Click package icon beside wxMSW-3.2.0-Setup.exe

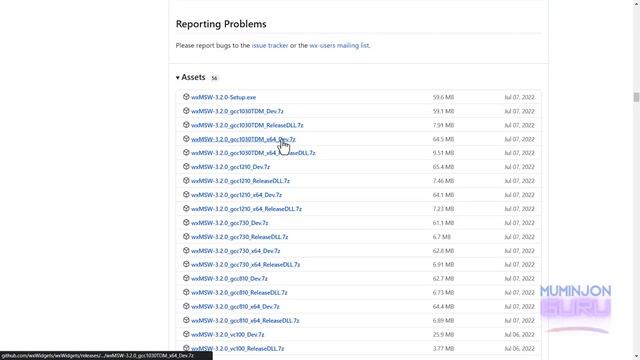click(x=186, y=97)
